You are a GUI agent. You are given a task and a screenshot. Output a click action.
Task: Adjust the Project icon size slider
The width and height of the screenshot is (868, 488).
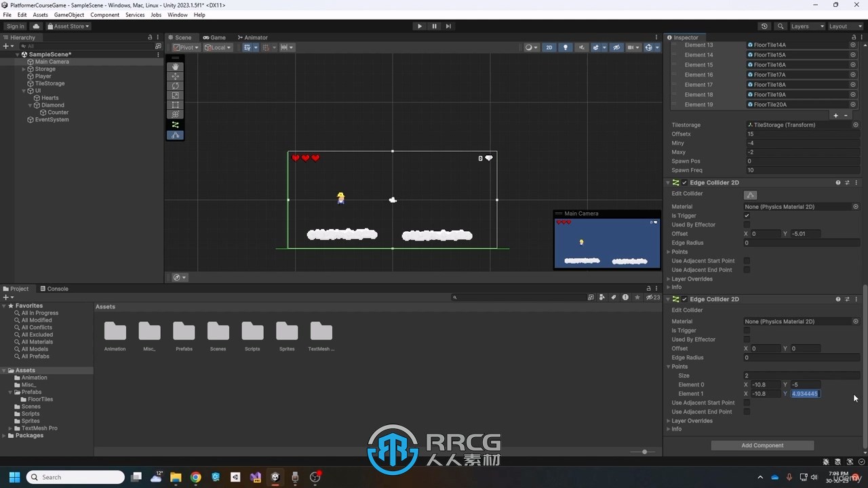643,451
